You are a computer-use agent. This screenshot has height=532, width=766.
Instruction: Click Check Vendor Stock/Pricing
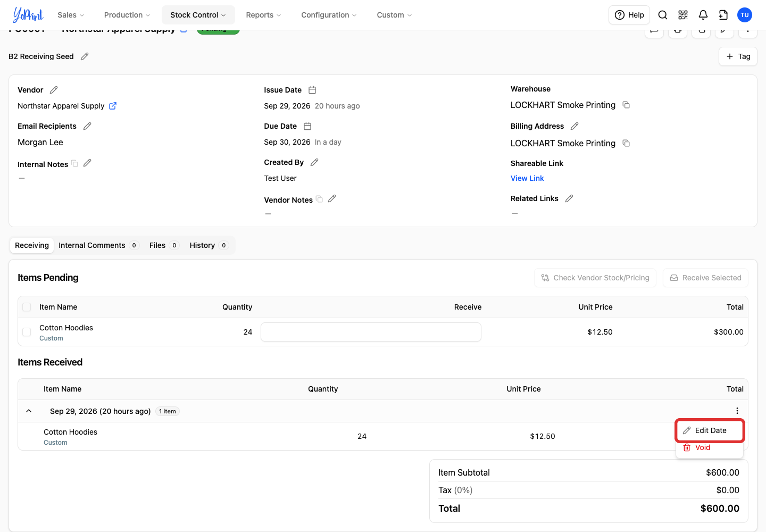pyautogui.click(x=595, y=278)
